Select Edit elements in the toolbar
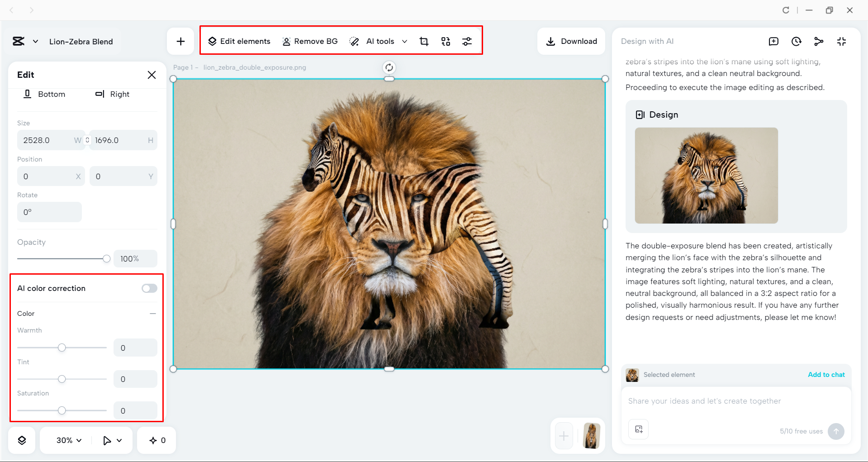This screenshot has width=868, height=462. click(239, 42)
